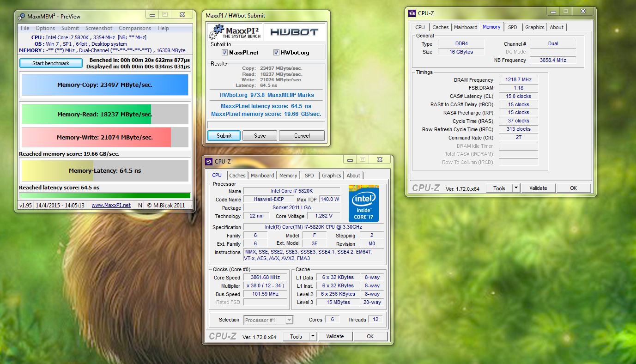The image size is (636, 364).
Task: Click the green Memory-Read result bar
Action: [x=105, y=114]
